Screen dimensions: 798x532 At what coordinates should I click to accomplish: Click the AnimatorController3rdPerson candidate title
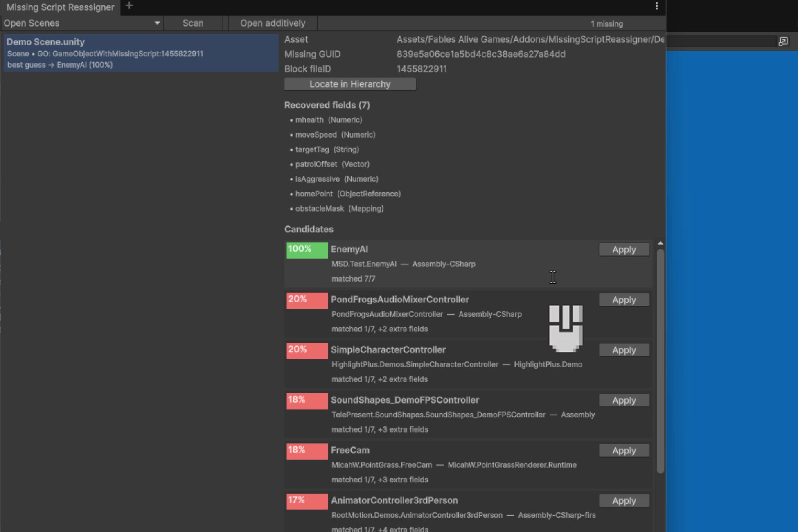coord(394,500)
